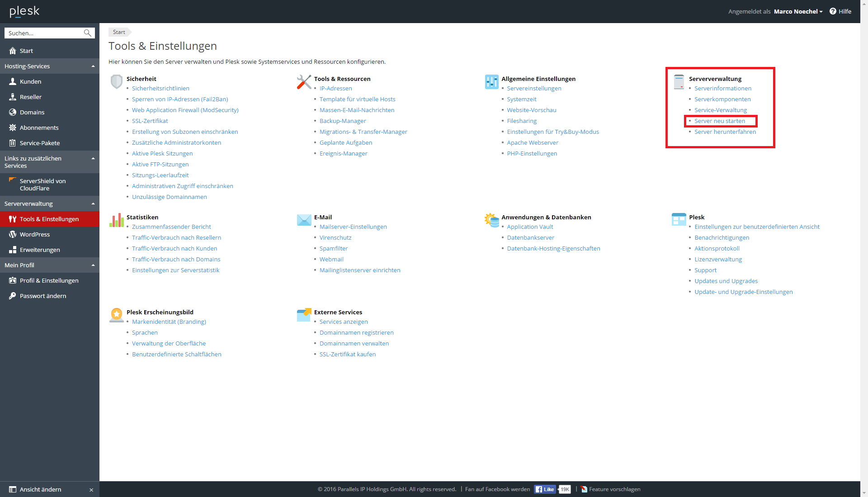Collapse the Serververwaltung sidebar section
Viewport: 868px width, 497px height.
[x=93, y=204]
